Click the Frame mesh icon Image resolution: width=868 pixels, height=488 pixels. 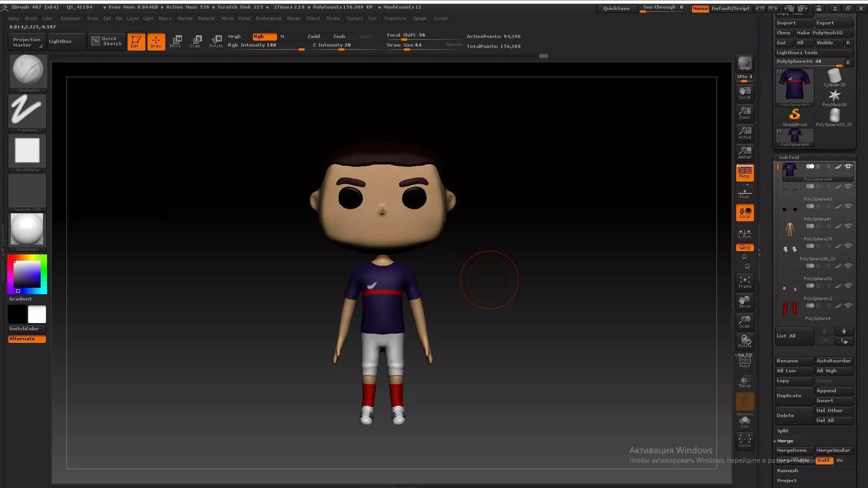745,282
